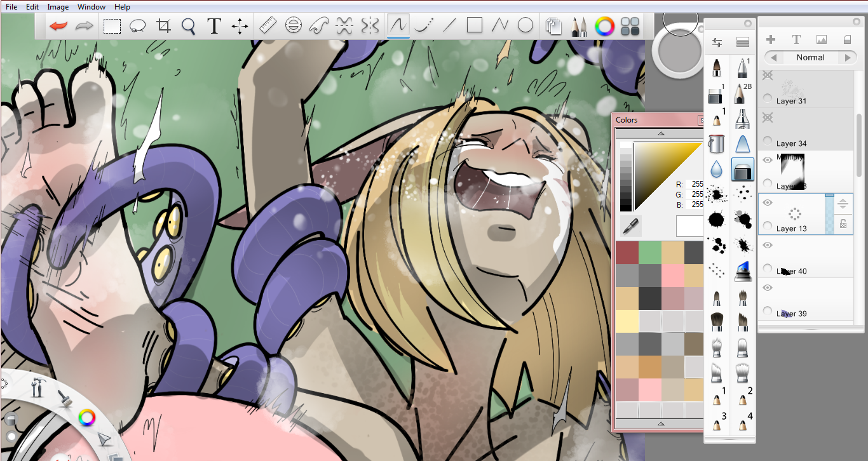This screenshot has width=868, height=461.
Task: Open the Layer Editor window icon
Action: pyautogui.click(x=554, y=26)
